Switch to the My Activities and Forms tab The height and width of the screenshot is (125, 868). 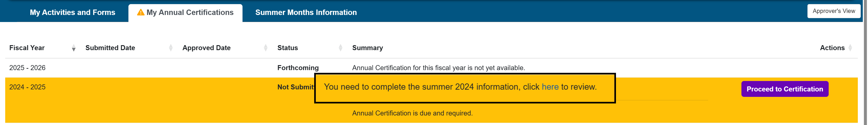click(72, 12)
